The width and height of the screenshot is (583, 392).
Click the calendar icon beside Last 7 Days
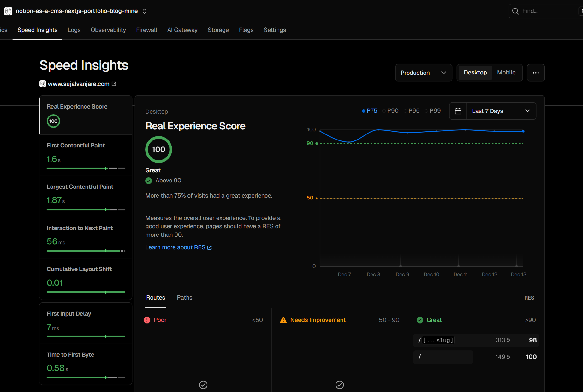pos(458,111)
